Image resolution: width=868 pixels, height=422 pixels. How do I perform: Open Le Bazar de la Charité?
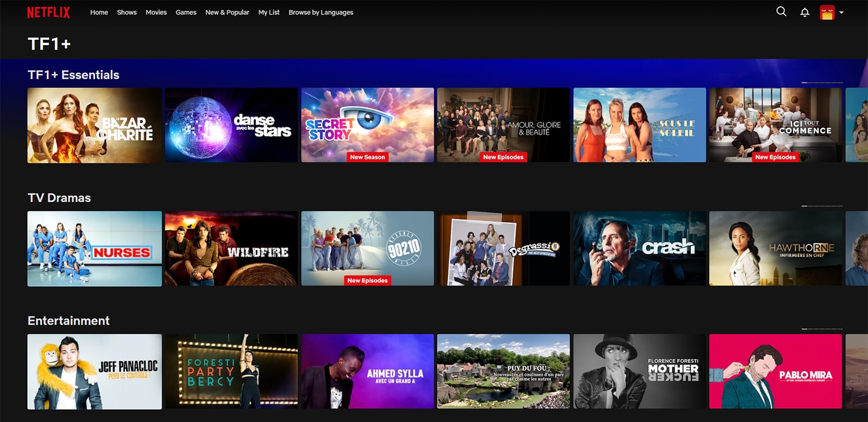click(x=95, y=125)
